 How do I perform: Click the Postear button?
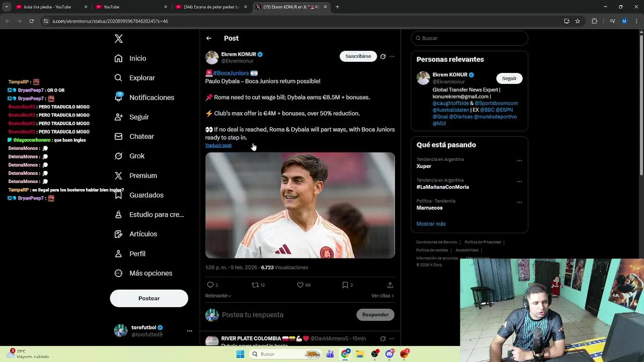[149, 298]
